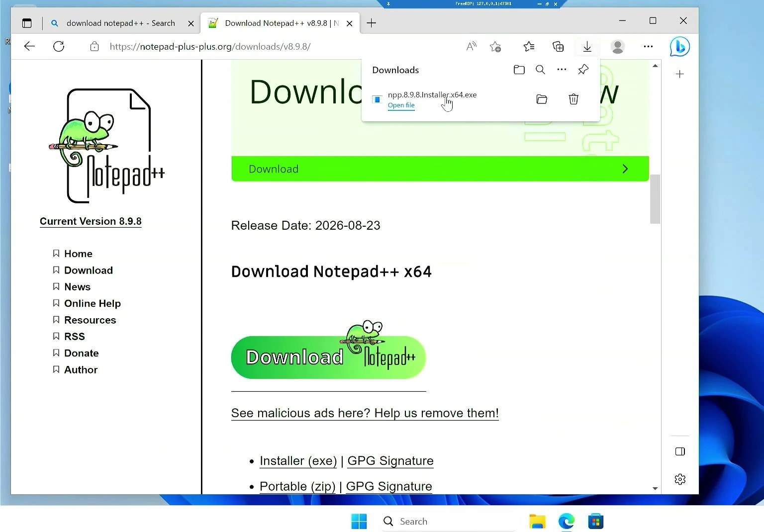Show npp installer in folder
Viewport: 764px width, 532px height.
(542, 99)
